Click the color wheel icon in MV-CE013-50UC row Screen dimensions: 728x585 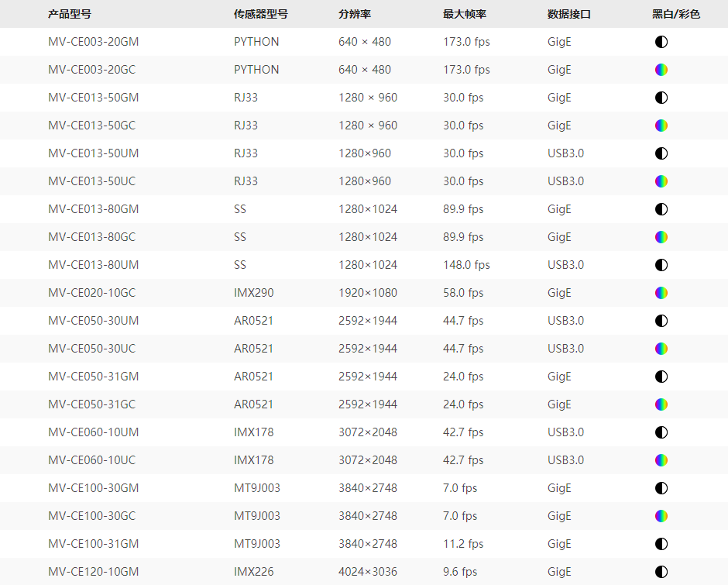tap(661, 181)
